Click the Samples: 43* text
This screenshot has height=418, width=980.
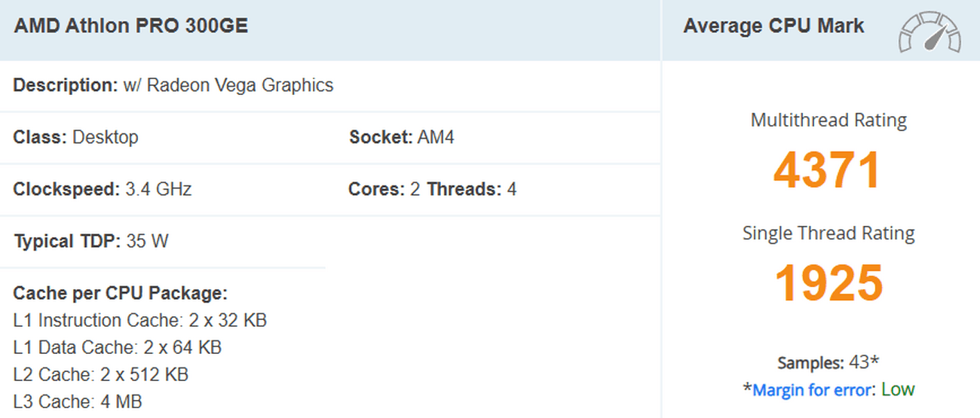(828, 363)
